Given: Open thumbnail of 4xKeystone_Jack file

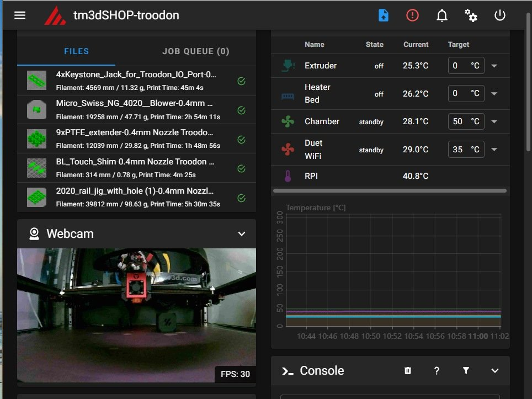Looking at the screenshot, I should [x=36, y=81].
